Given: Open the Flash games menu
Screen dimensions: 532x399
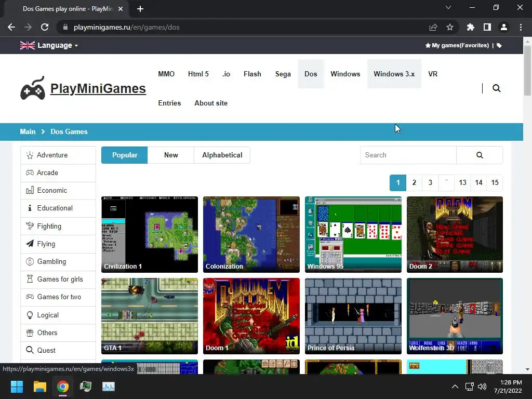Looking at the screenshot, I should 252,74.
